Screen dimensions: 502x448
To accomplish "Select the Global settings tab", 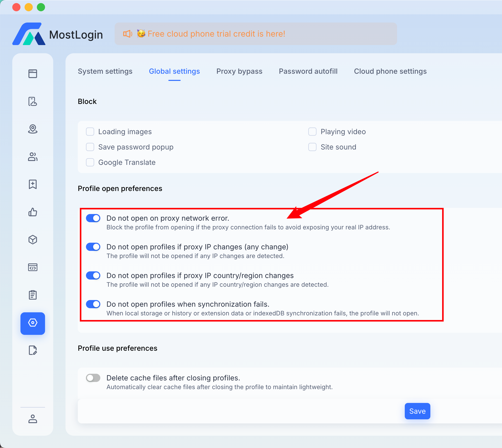I will [x=174, y=71].
